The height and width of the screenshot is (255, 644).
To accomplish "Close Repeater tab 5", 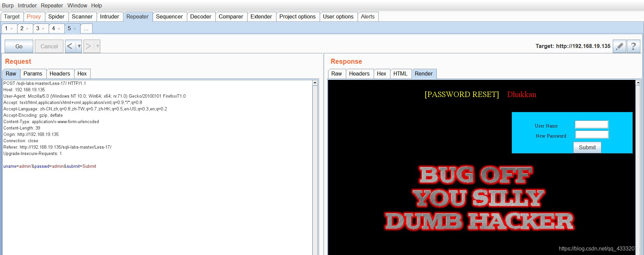I will click(75, 29).
